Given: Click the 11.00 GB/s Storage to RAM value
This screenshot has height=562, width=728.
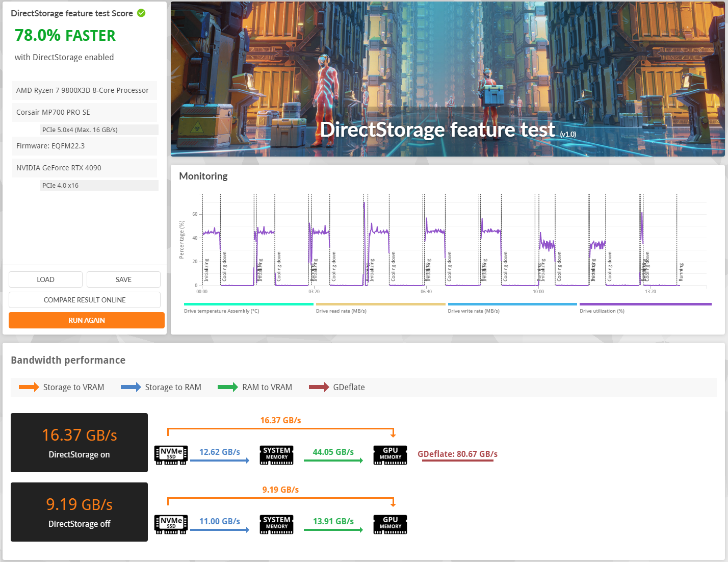Looking at the screenshot, I should point(220,521).
